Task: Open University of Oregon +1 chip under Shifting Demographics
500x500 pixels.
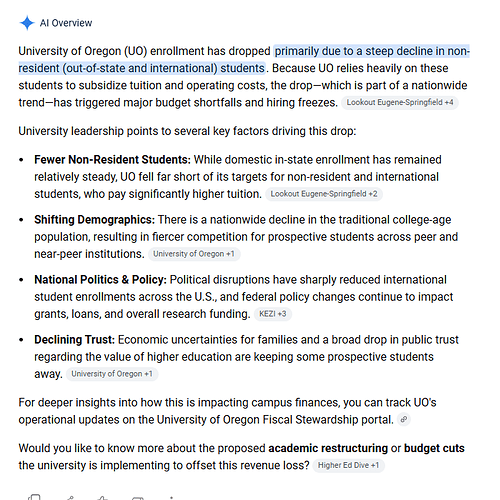Action: tap(194, 254)
